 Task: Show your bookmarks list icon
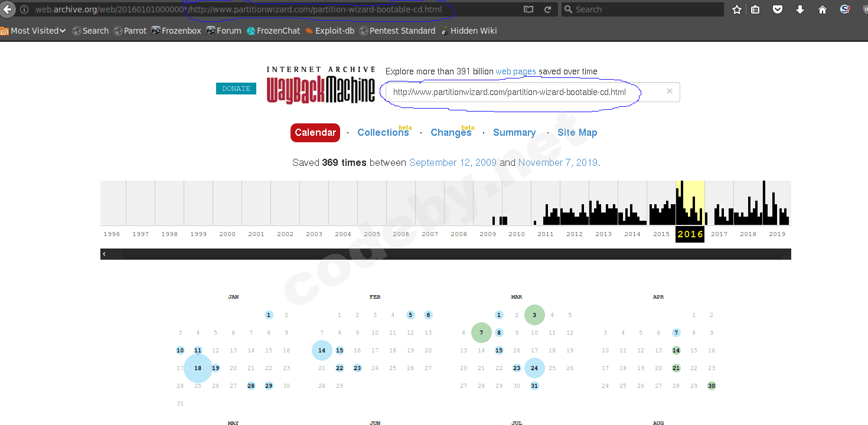[755, 9]
